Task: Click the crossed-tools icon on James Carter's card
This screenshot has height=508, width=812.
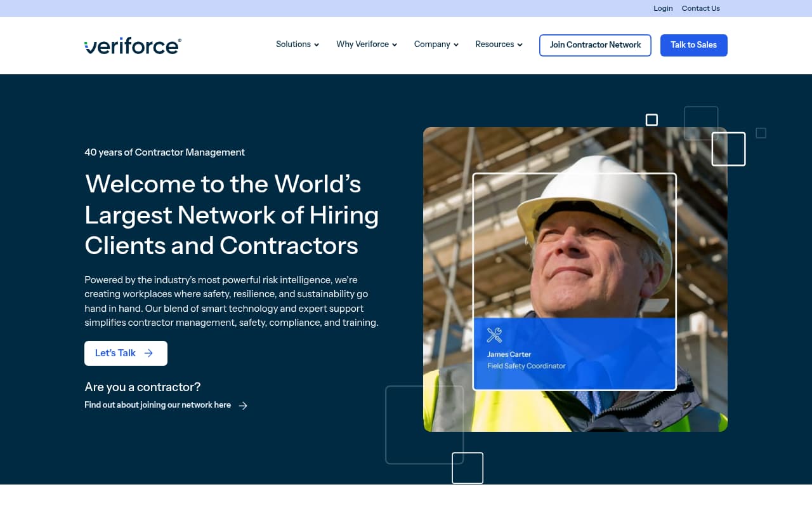Action: coord(495,335)
